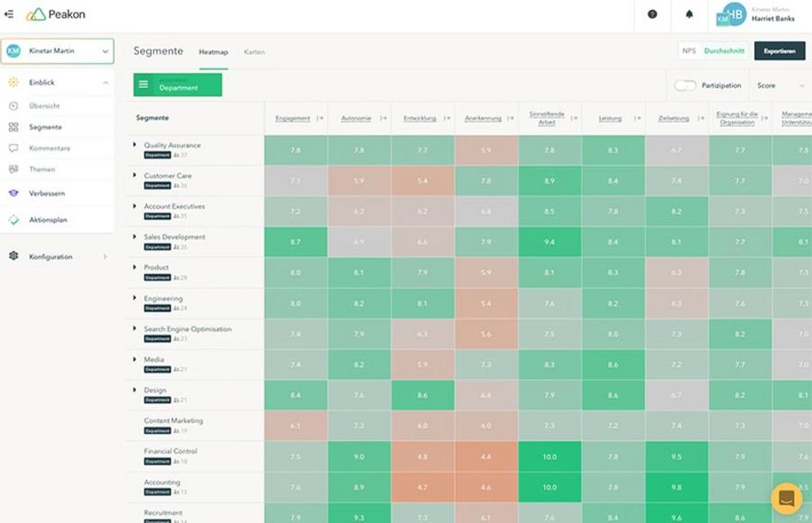Screen dimensions: 812x523
Task: Sort by Sinnstiftende Arbeit arrow icon
Action: pos(574,118)
